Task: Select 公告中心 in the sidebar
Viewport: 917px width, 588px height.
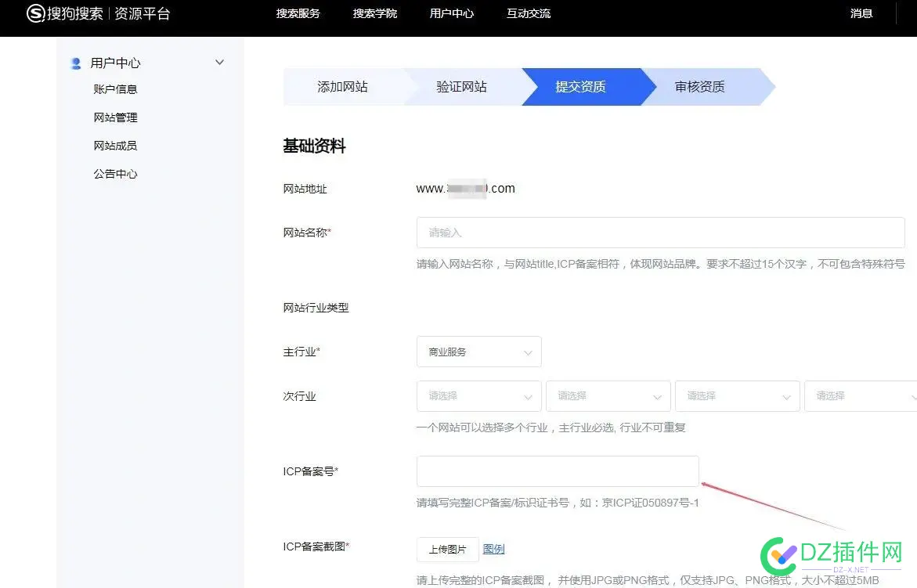Action: coord(115,173)
